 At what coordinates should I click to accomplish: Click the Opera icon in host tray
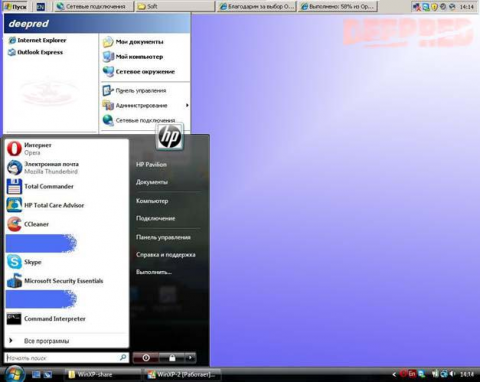point(403,374)
